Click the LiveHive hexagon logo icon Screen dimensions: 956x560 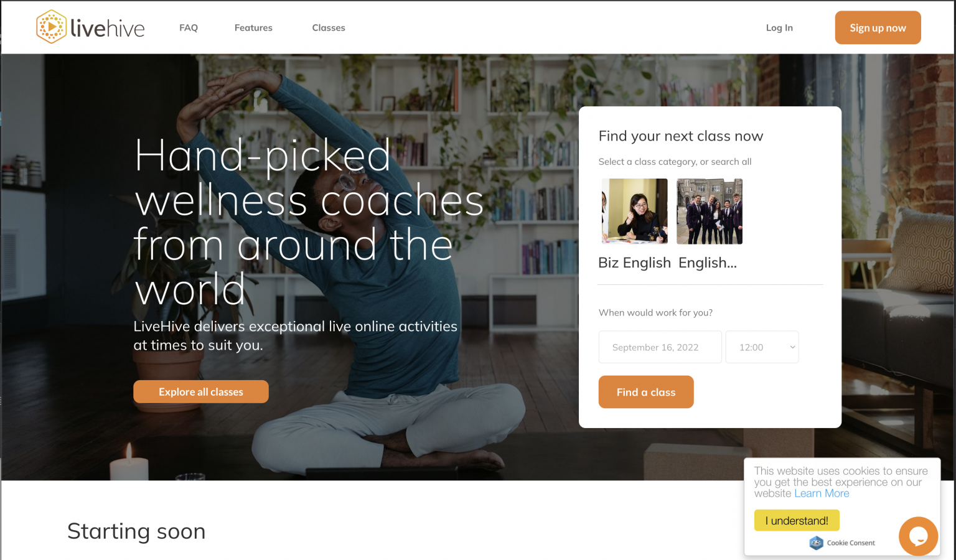[x=51, y=27]
